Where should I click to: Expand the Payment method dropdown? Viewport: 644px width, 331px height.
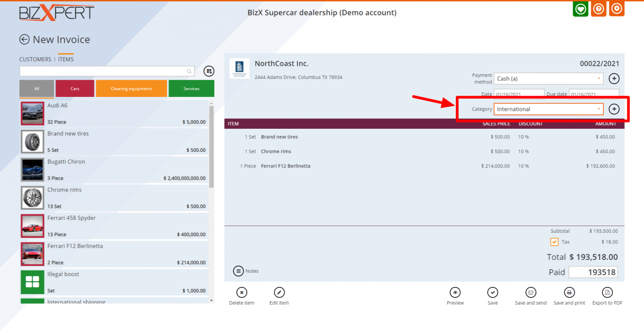[548, 79]
